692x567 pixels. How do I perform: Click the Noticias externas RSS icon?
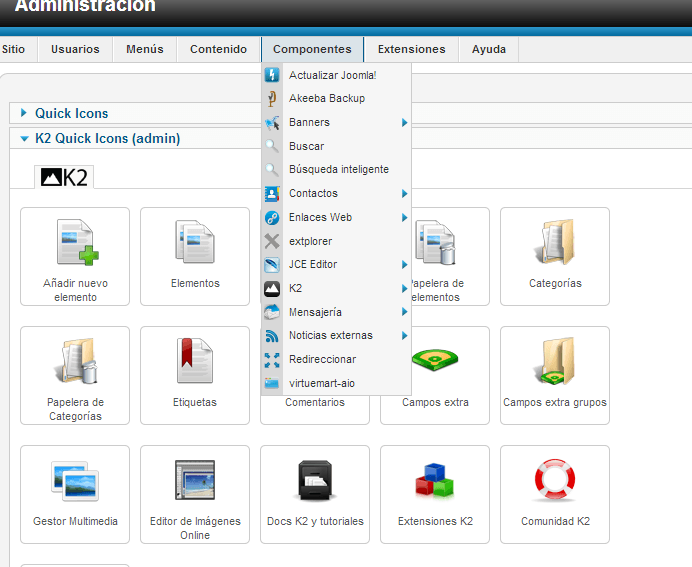click(272, 336)
